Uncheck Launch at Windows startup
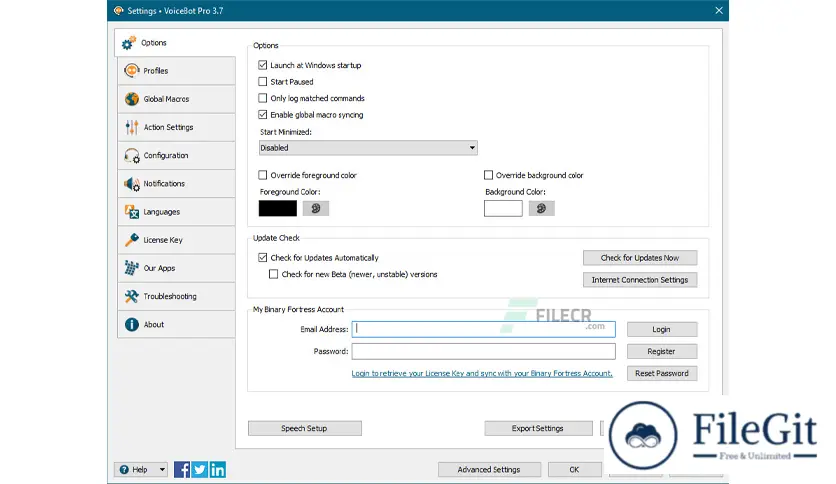The height and width of the screenshot is (484, 836). [262, 65]
